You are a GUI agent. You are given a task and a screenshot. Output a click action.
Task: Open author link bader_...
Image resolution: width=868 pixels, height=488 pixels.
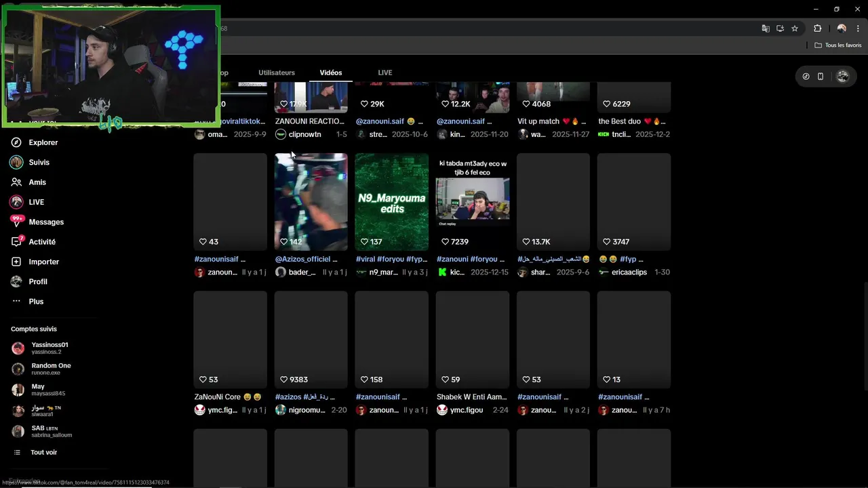302,272
